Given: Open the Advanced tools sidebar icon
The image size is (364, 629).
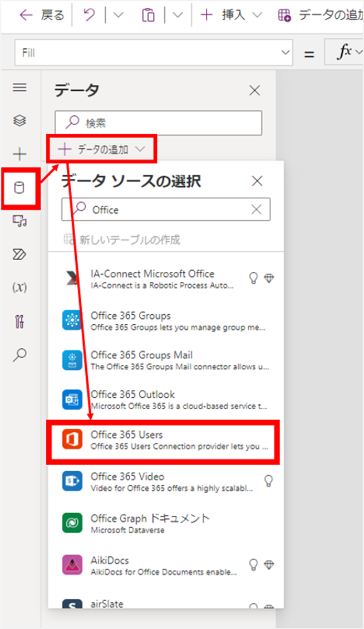Looking at the screenshot, I should point(19,321).
